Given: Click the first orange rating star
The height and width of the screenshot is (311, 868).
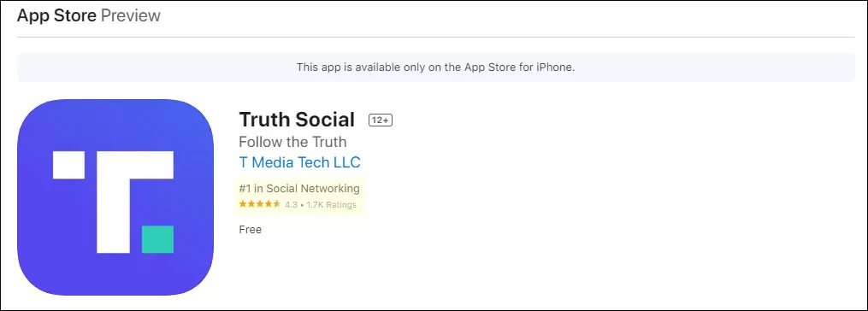Looking at the screenshot, I should point(243,204).
